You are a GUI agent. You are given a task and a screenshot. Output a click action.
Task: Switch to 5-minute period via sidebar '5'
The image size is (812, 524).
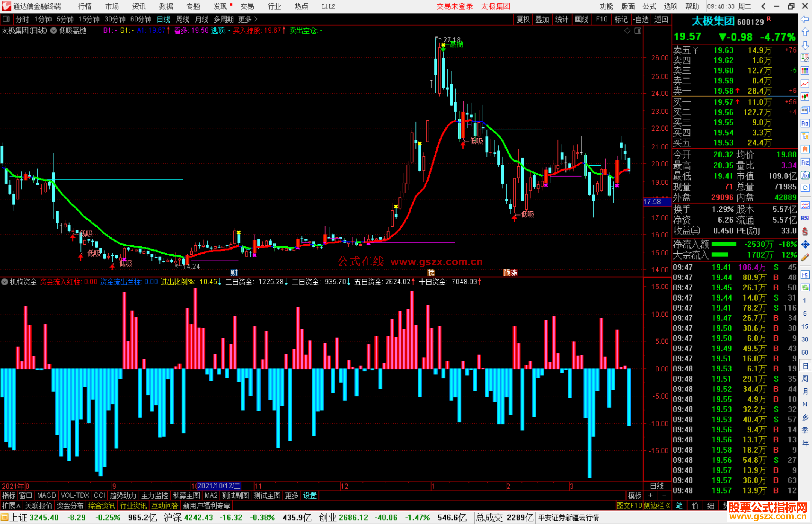pos(805,314)
